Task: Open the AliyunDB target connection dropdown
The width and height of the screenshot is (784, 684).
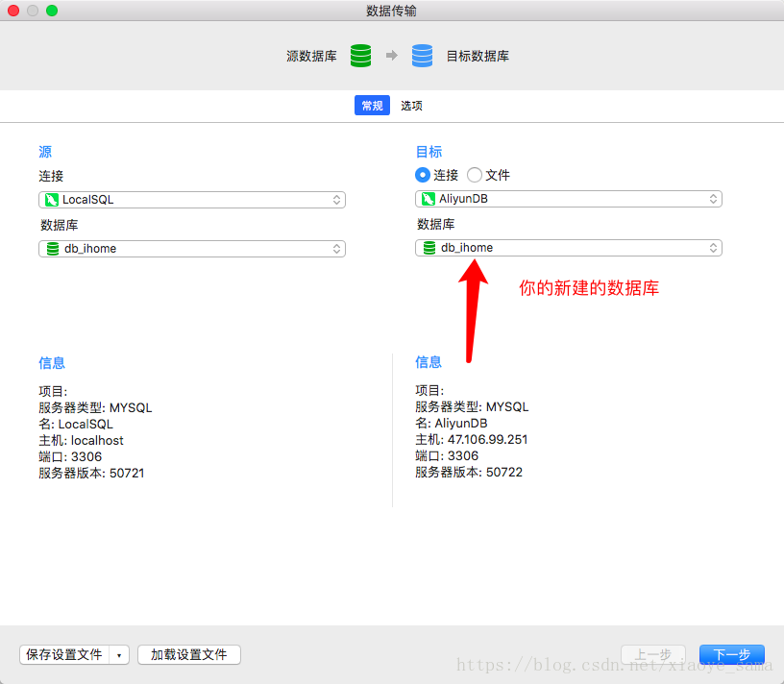Action: click(569, 199)
